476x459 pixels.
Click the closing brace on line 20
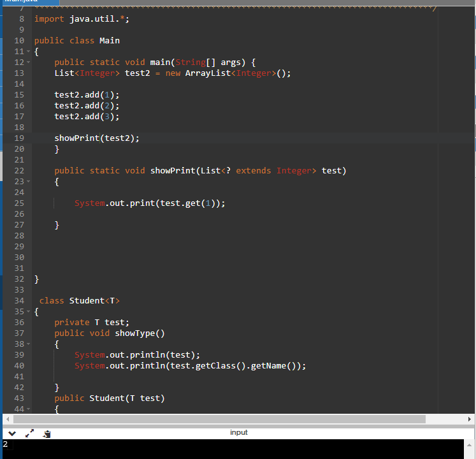tap(57, 149)
